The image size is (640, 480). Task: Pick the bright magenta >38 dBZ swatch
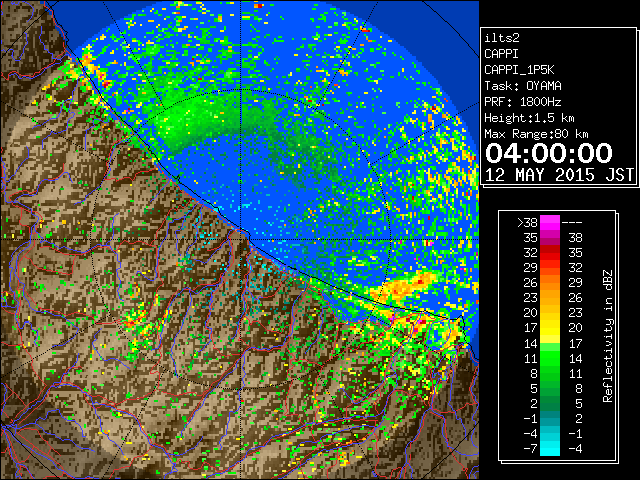550,222
